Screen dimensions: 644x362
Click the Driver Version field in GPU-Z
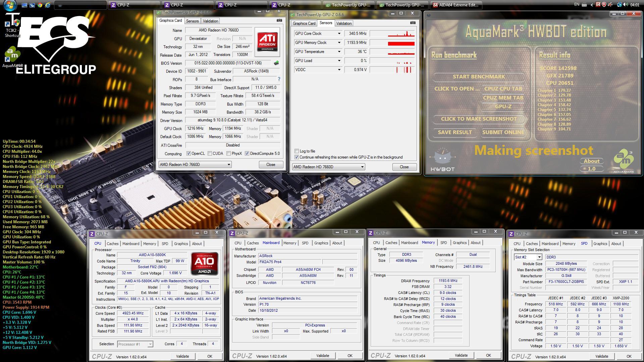pyautogui.click(x=232, y=120)
